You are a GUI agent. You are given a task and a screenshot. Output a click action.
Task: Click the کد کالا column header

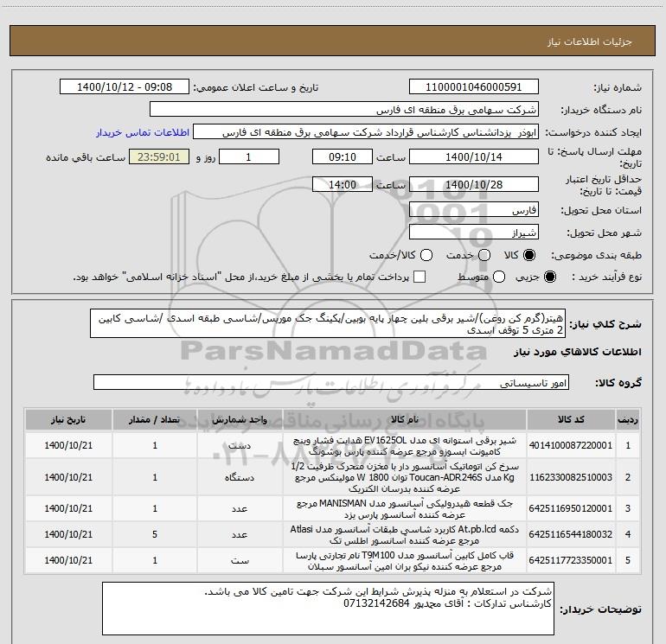pyautogui.click(x=571, y=420)
